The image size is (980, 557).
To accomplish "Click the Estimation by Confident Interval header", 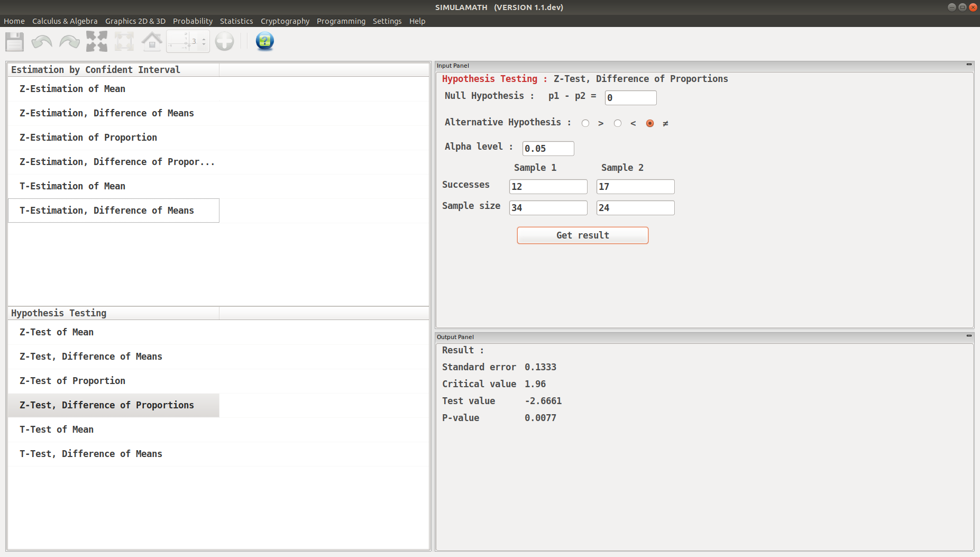I will coord(113,70).
